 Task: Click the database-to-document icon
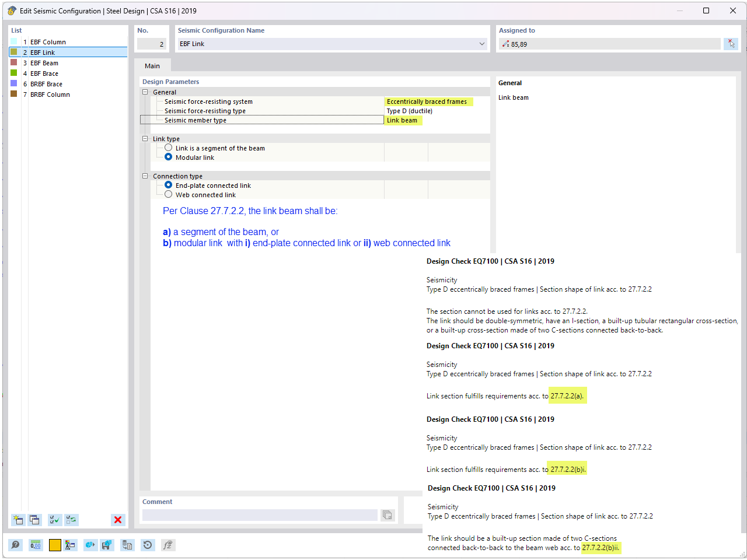pos(127,545)
